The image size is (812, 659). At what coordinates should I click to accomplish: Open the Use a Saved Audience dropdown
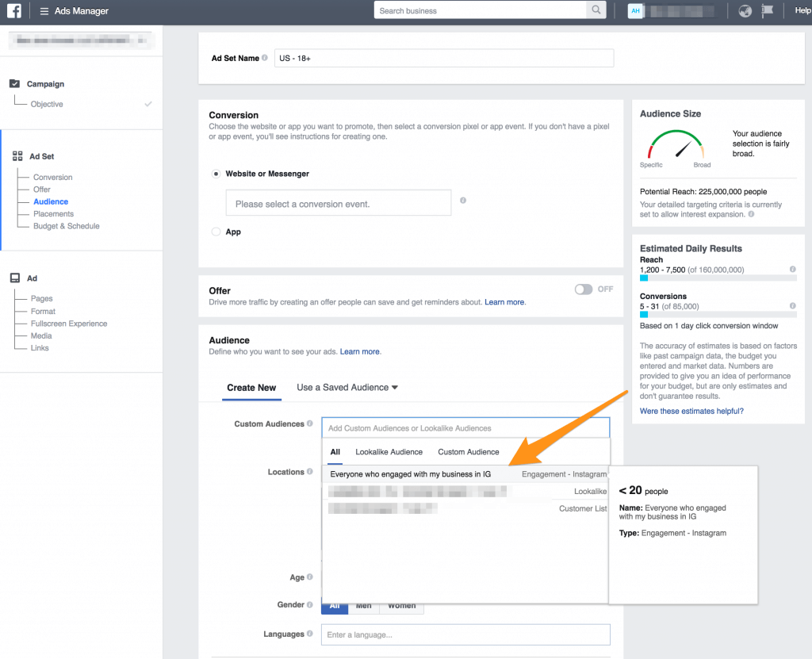[347, 387]
